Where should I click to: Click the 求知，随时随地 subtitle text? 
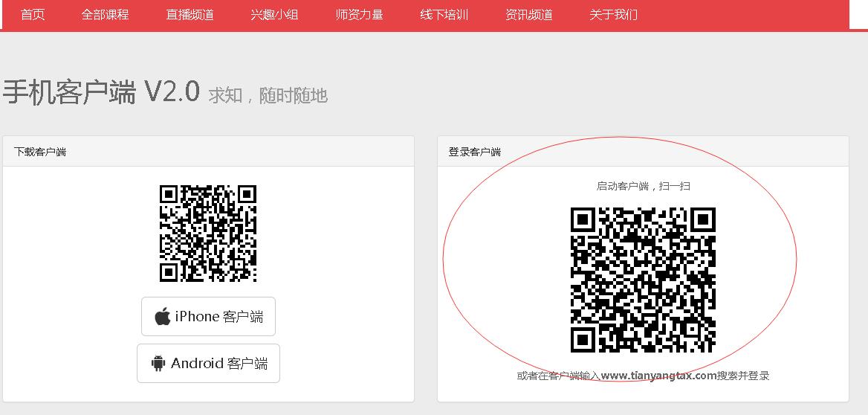pos(268,96)
